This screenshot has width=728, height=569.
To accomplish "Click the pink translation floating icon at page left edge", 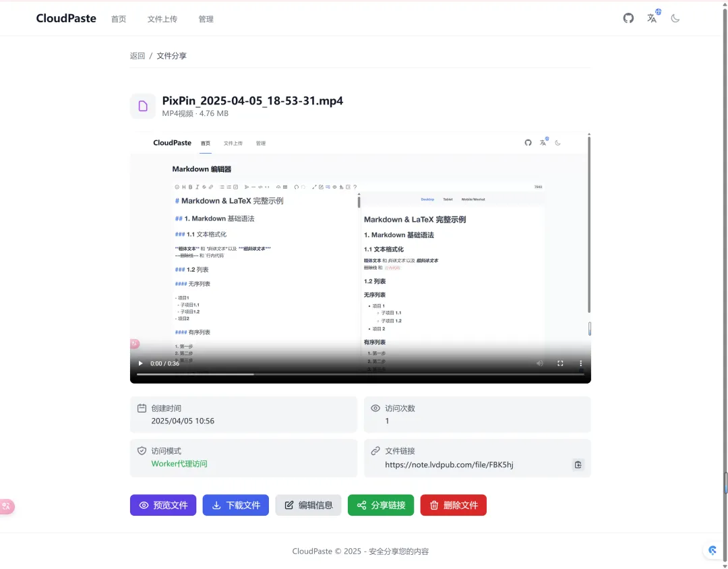I will pos(7,506).
